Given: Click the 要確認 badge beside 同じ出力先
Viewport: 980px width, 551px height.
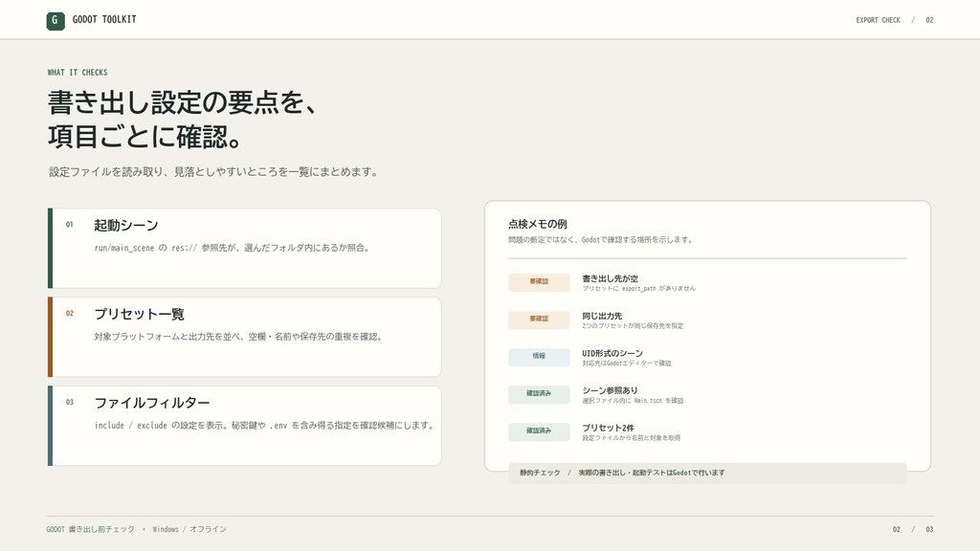Looking at the screenshot, I should (539, 320).
